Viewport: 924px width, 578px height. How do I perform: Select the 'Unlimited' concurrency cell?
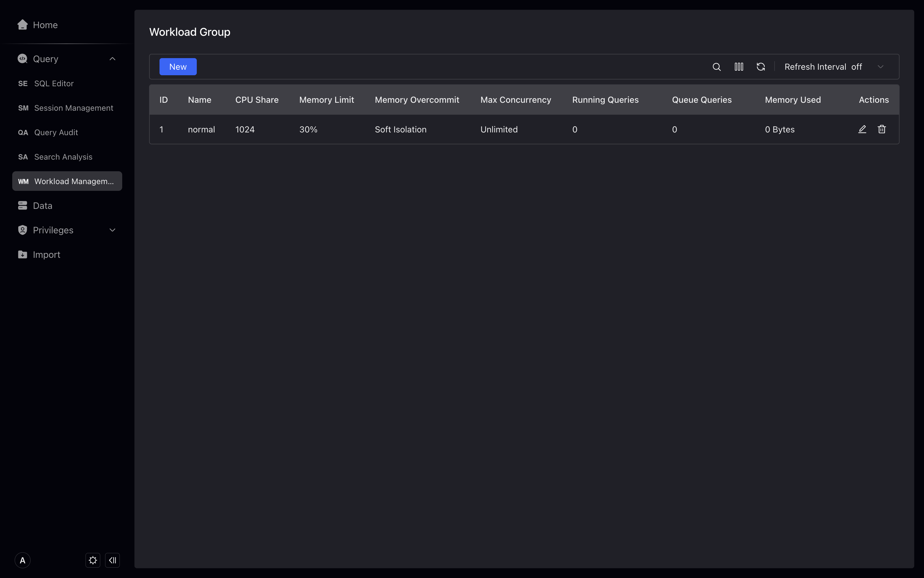tap(499, 130)
